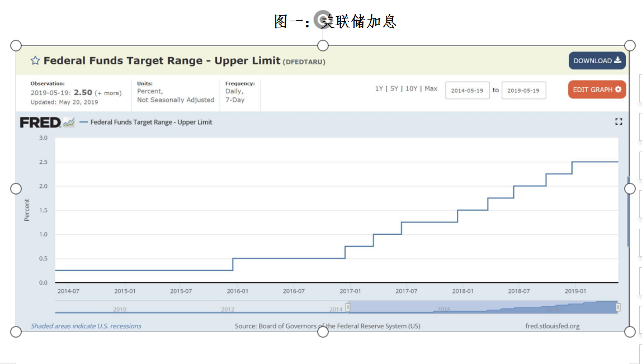Click the favorite star beside the chart title
The image size is (642, 364).
tap(35, 60)
